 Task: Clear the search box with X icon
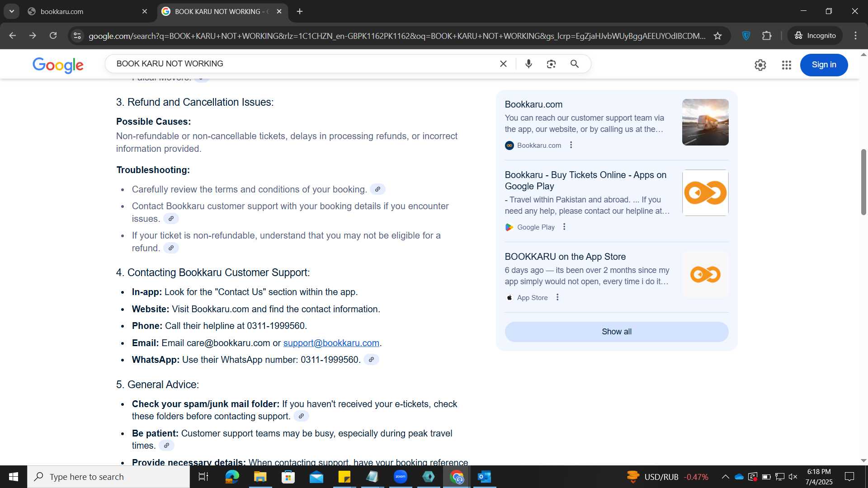click(503, 64)
